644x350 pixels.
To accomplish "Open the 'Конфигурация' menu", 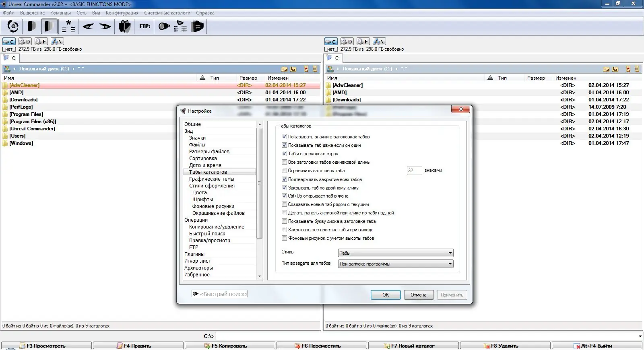I will pyautogui.click(x=122, y=13).
